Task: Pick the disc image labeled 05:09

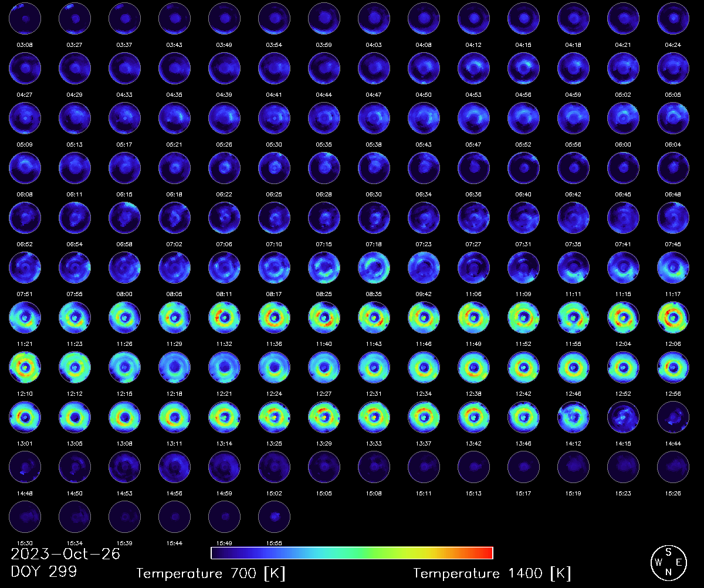Action: 25,119
